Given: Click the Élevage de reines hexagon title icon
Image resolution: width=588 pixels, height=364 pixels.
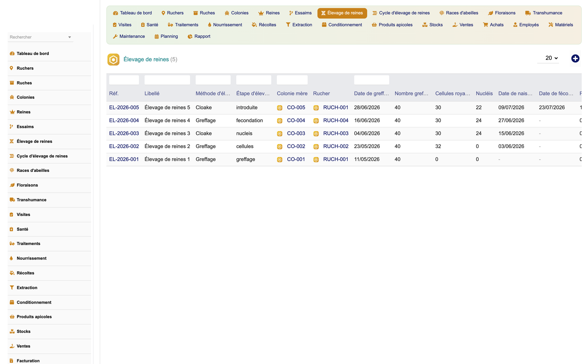Looking at the screenshot, I should tap(113, 60).
